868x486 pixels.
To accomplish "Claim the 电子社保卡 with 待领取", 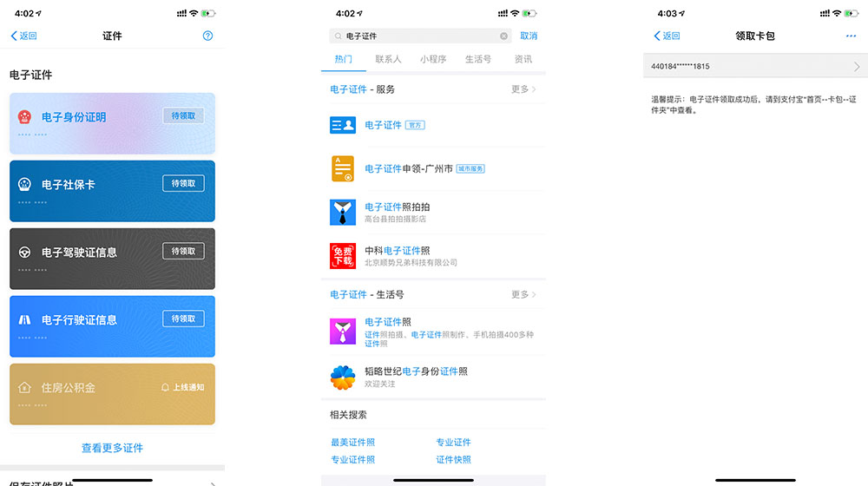I will [183, 183].
